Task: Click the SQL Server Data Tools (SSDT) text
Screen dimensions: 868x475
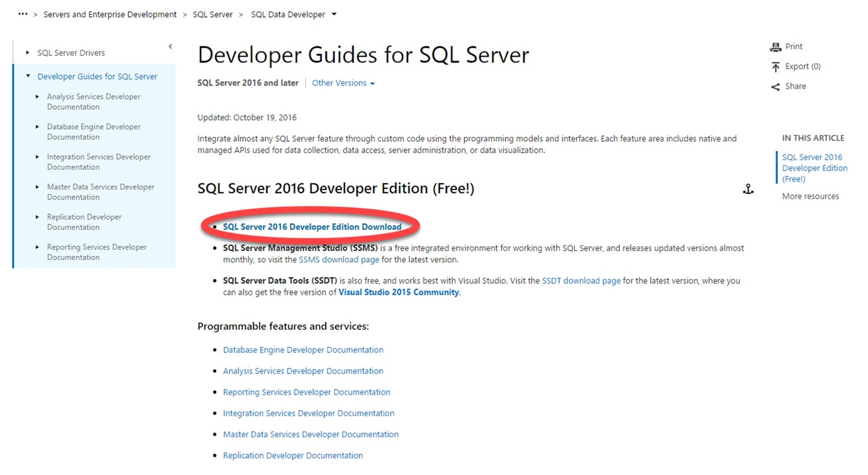Action: click(x=280, y=281)
